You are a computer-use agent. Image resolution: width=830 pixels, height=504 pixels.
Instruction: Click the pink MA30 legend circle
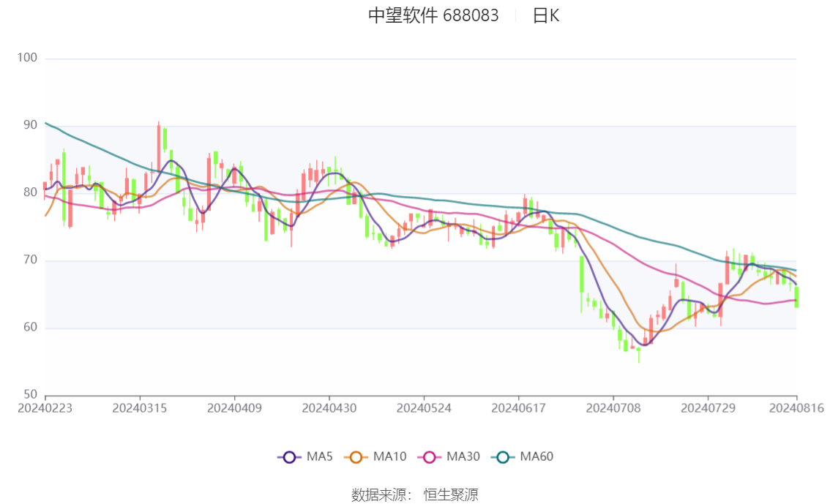point(430,457)
